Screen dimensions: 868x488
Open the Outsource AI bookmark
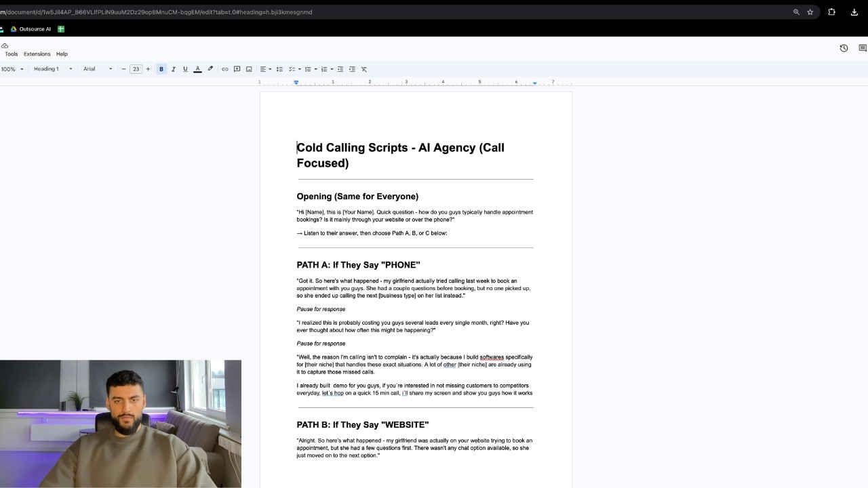pyautogui.click(x=31, y=29)
